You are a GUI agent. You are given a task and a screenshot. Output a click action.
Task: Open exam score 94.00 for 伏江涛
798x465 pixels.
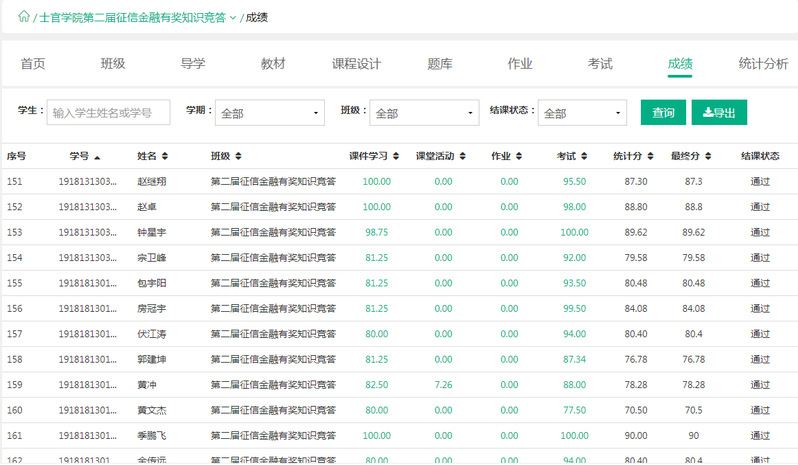tap(574, 334)
